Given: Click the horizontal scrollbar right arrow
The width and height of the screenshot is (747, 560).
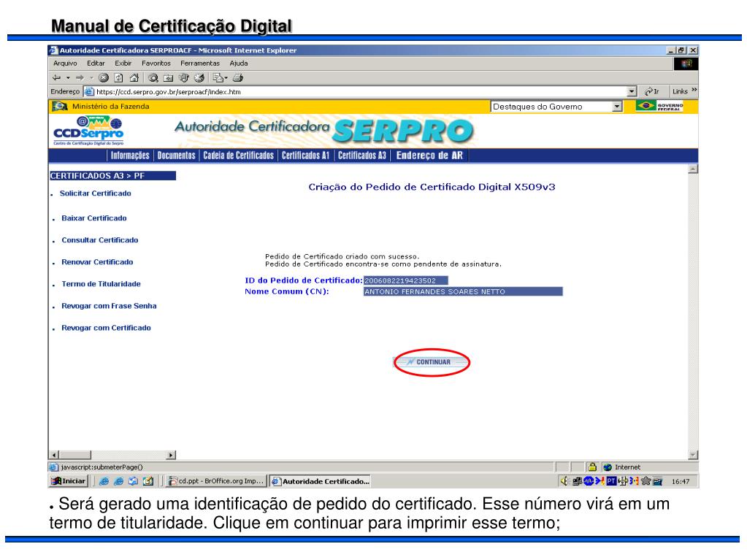Looking at the screenshot, I should click(x=171, y=455).
